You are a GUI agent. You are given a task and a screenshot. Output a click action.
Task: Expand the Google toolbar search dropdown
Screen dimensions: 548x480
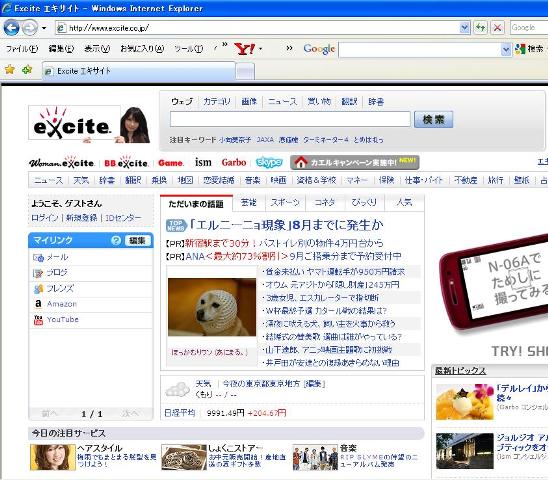[505, 50]
